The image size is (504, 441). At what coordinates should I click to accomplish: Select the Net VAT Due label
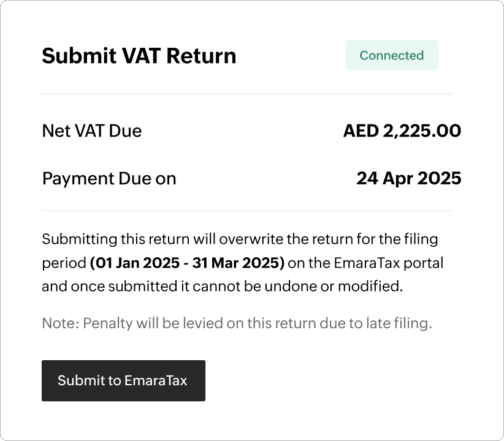(91, 130)
